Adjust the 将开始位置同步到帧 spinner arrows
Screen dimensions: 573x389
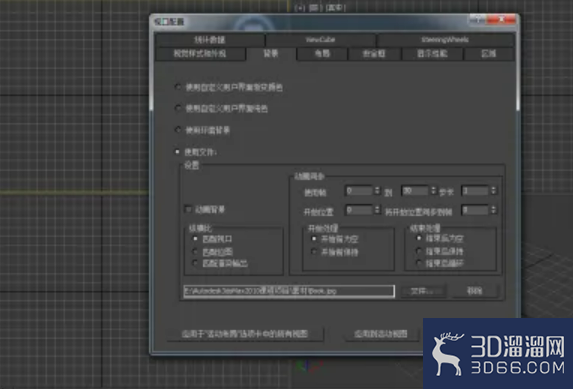tap(493, 210)
